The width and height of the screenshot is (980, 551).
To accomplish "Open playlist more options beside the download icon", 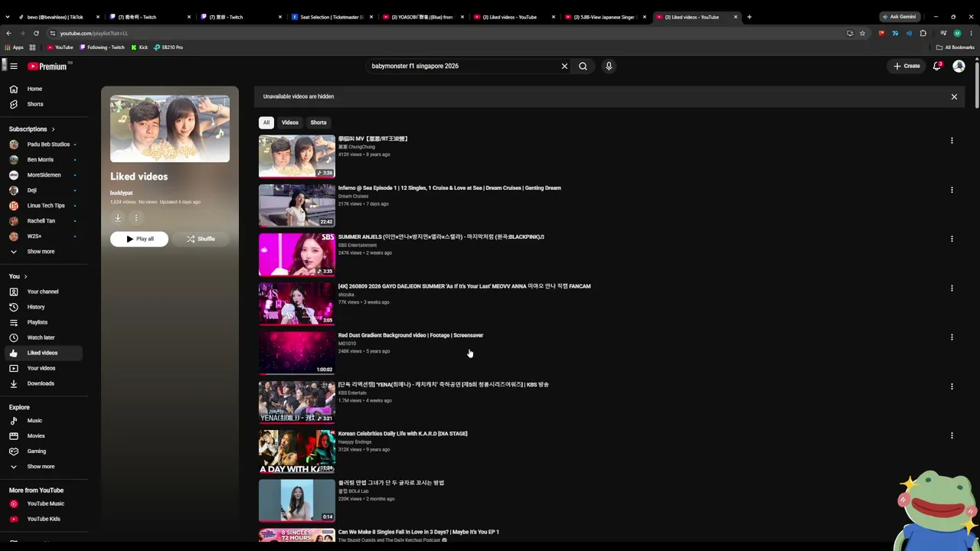I will pyautogui.click(x=136, y=217).
